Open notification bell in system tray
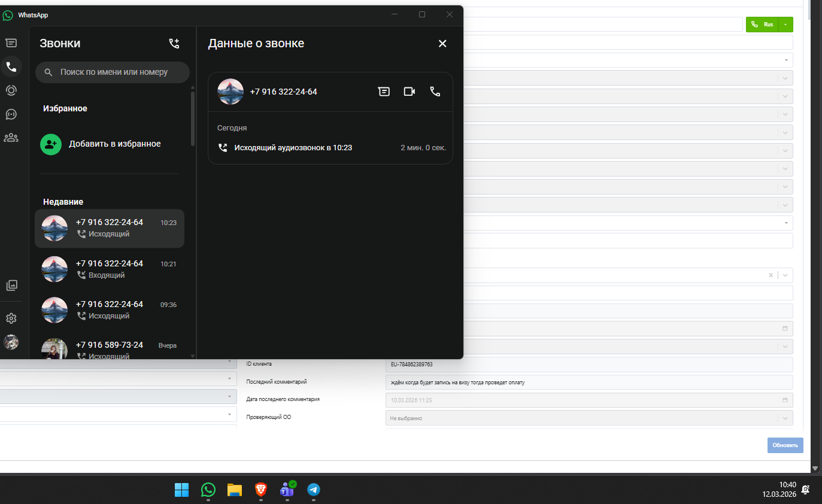The height and width of the screenshot is (504, 822). 806,490
